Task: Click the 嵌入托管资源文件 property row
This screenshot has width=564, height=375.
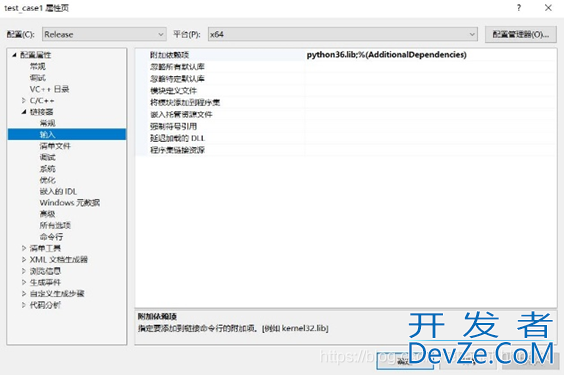Action: click(345, 114)
